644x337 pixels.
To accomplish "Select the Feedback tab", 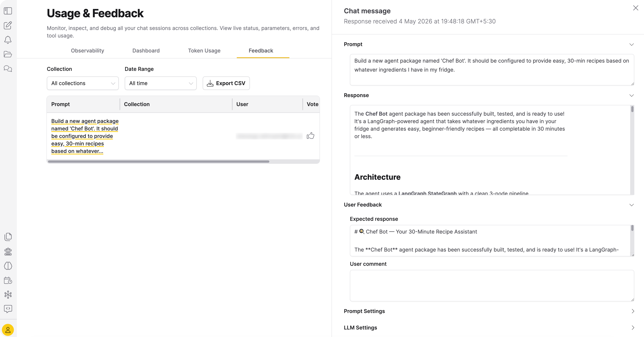I will 261,51.
